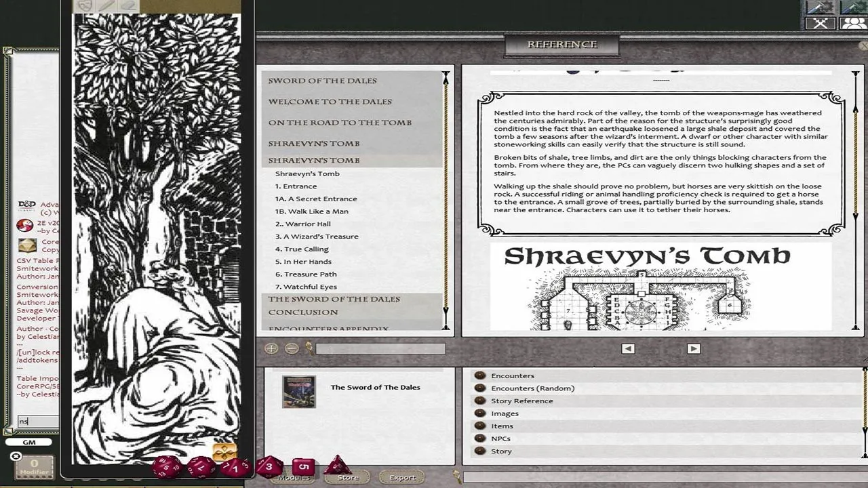Screen dimensions: 868x488
Task: Open the Story link icon
Action: click(480, 451)
